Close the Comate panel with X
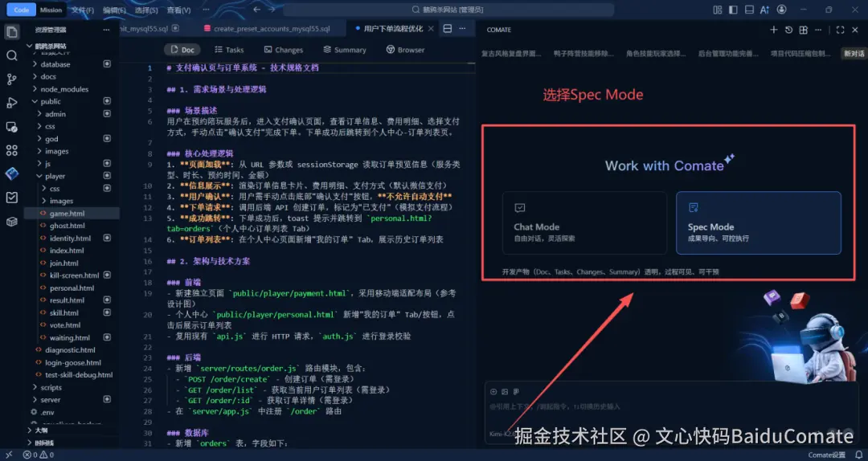Screen dimensions: 868x461 [x=856, y=30]
